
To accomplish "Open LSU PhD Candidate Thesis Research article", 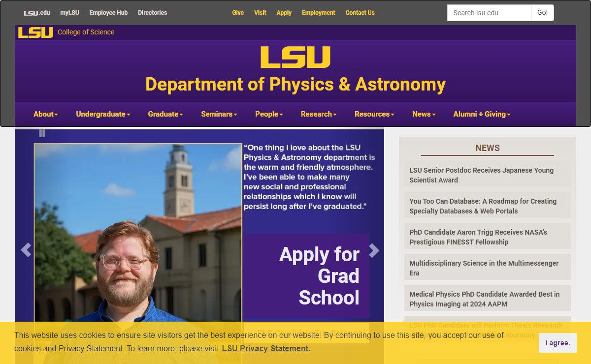I will [x=488, y=330].
